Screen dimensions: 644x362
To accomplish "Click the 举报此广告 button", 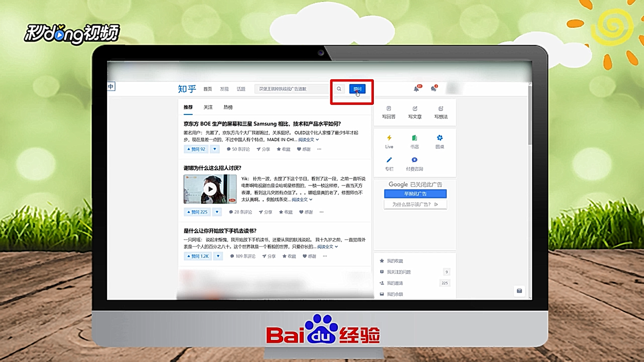I will 415,194.
